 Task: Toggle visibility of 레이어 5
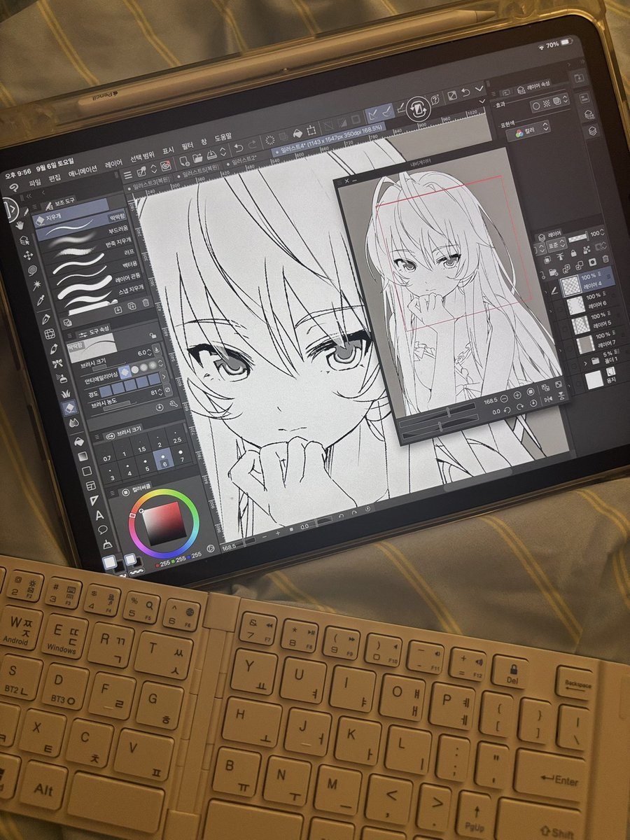pos(565,329)
